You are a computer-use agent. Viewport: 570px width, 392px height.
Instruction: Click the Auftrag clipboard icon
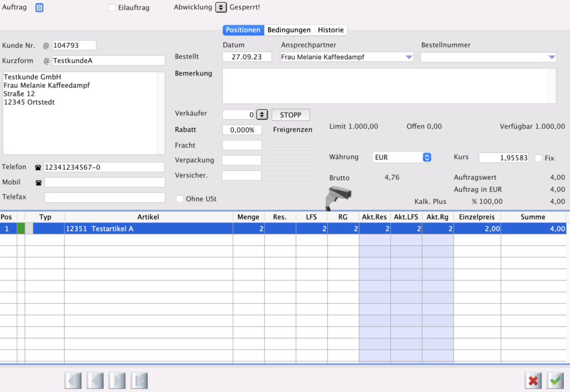click(39, 7)
